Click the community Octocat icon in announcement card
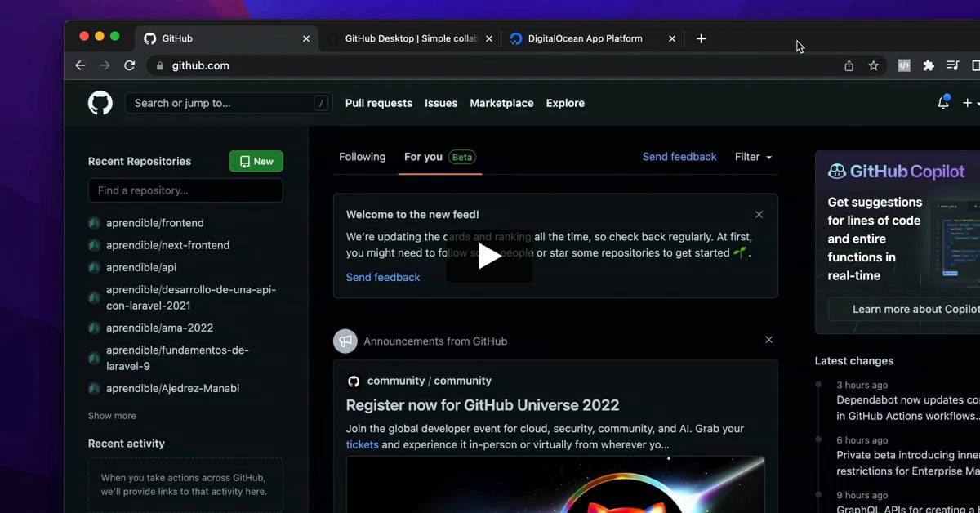This screenshot has width=980, height=513. pos(354,381)
